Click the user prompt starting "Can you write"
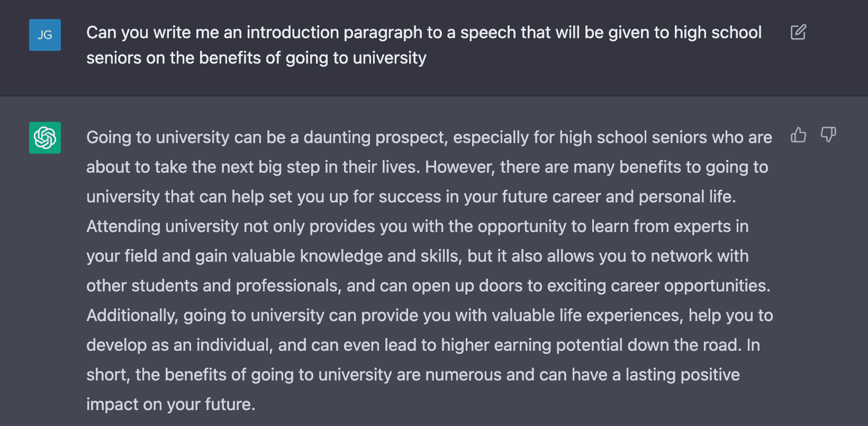Screen dimensions: 868x426 (423, 32)
